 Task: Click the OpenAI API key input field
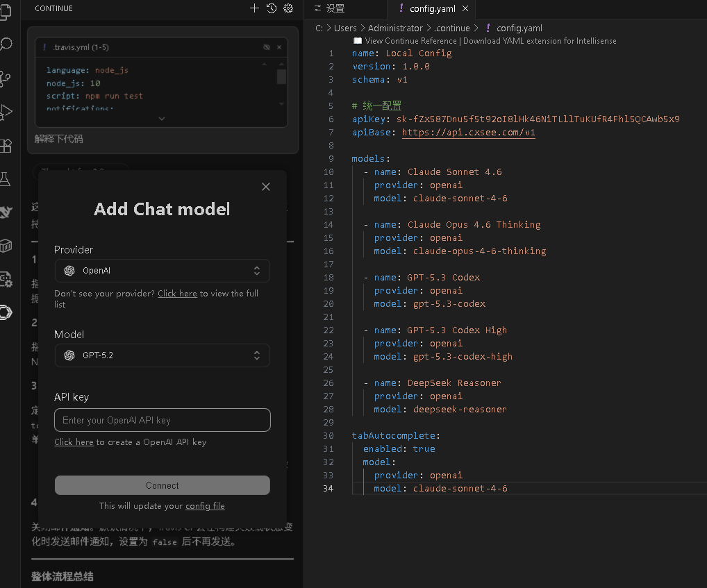coord(162,420)
